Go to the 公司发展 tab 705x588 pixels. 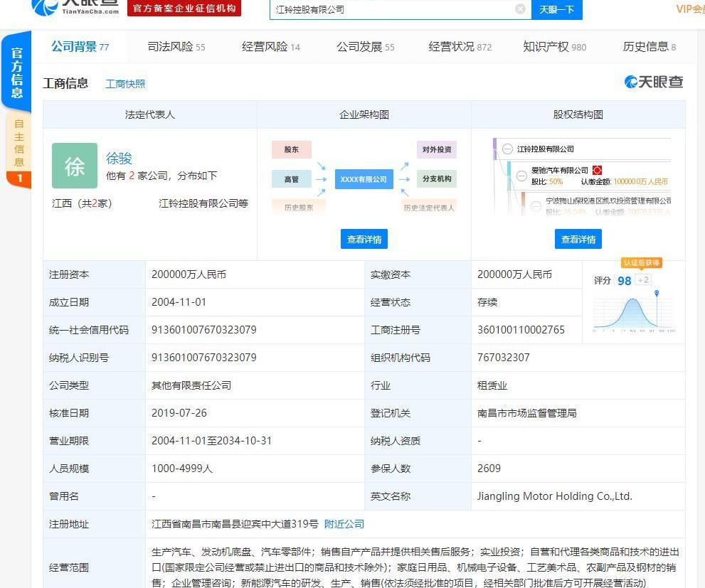click(366, 46)
